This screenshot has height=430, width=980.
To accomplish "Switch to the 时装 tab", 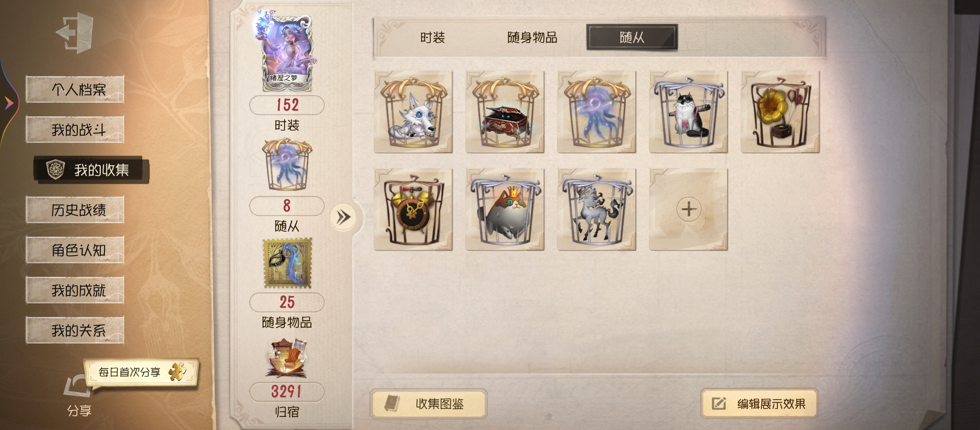I will [x=432, y=37].
